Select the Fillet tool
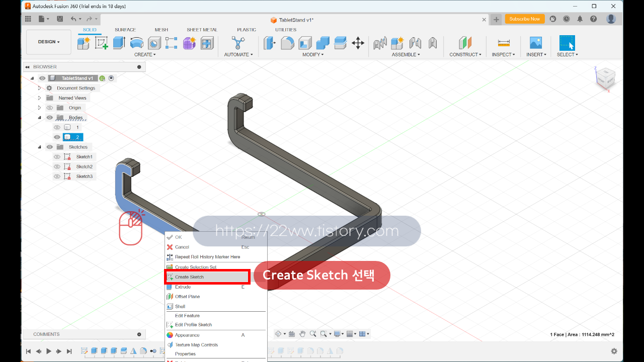Image resolution: width=644 pixels, height=362 pixels. coord(287,43)
